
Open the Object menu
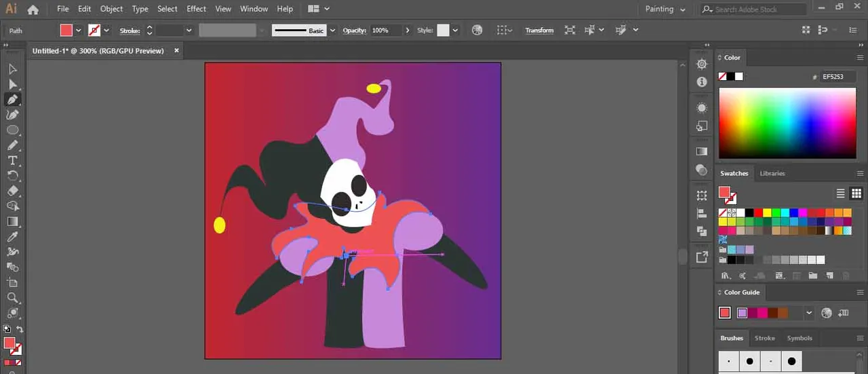(111, 9)
